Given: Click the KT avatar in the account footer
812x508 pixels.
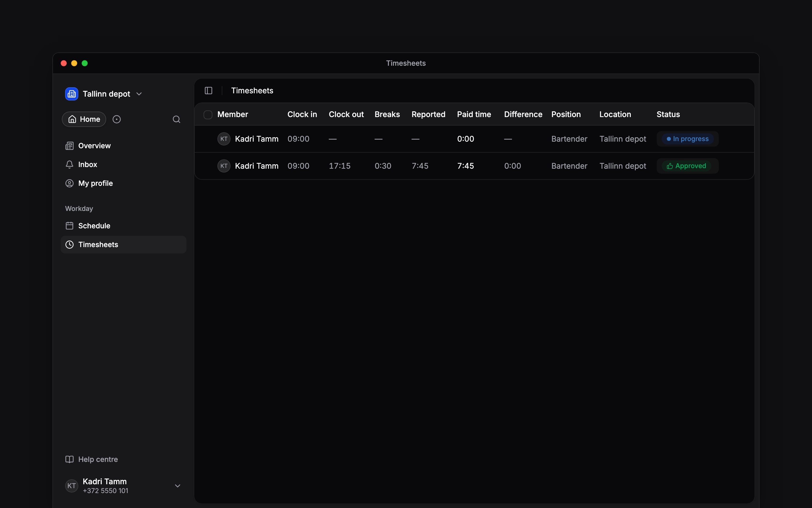Looking at the screenshot, I should [71, 486].
